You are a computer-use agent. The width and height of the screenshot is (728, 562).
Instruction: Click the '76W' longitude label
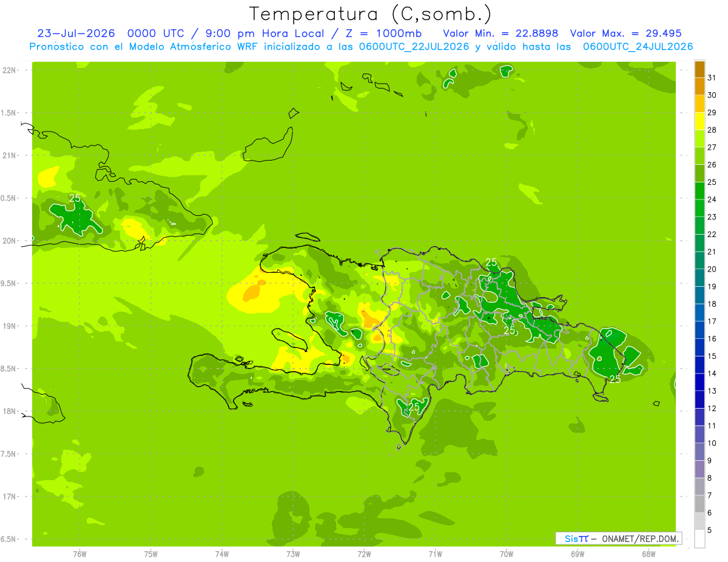[79, 554]
